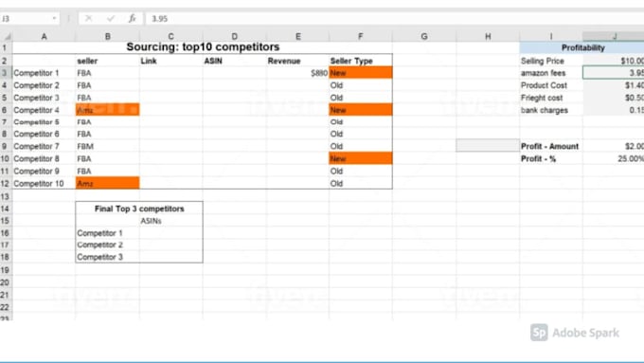
Task: Select column H header
Action: 488,37
